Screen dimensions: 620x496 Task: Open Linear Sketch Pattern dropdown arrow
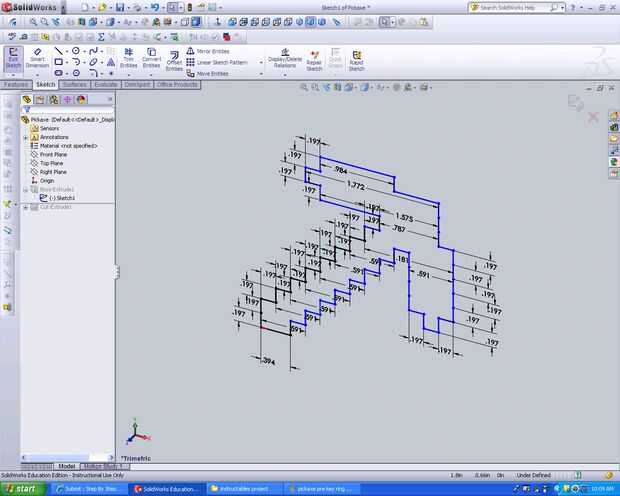261,62
